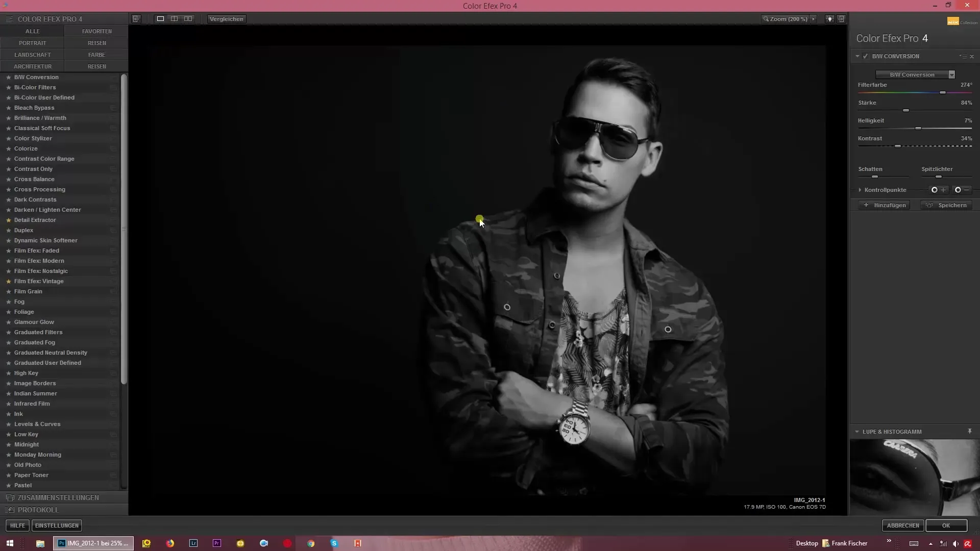Pin the Lupe & Histogramm panel
980x551 pixels.
point(970,432)
